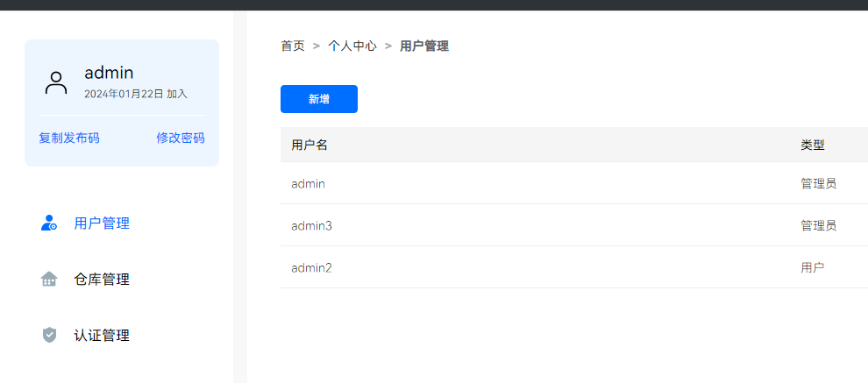Screen dimensions: 868x383
Task: Click the 认证管理 shield icon
Action: [x=49, y=336]
